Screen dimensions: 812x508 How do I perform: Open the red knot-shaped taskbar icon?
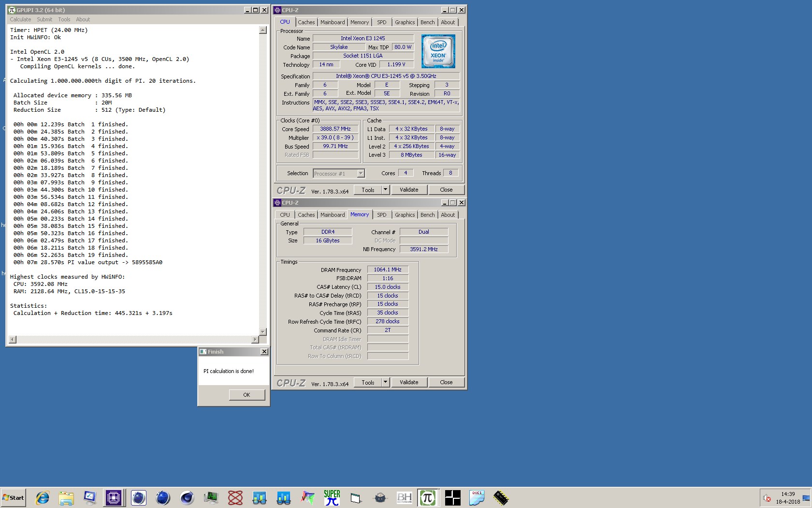point(235,498)
